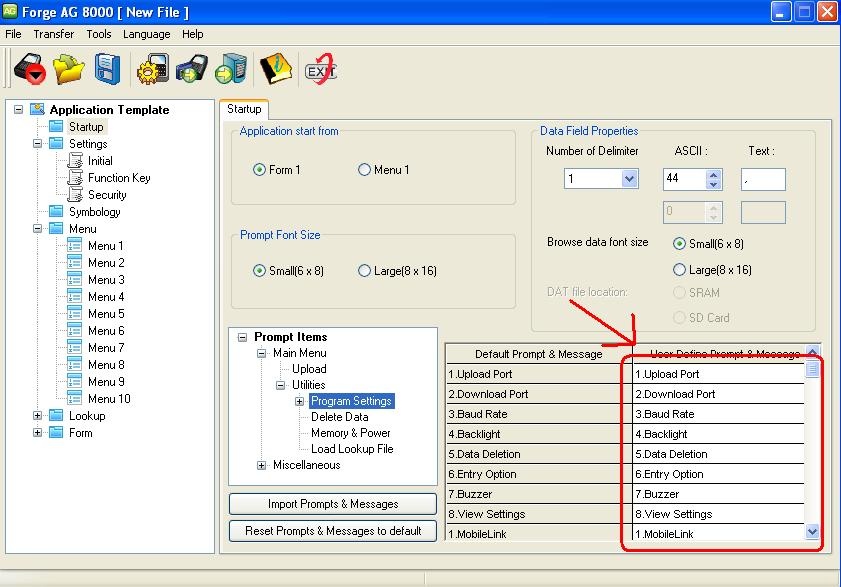Collapse the Application Template root node
Image resolution: width=841 pixels, height=587 pixels.
18,109
